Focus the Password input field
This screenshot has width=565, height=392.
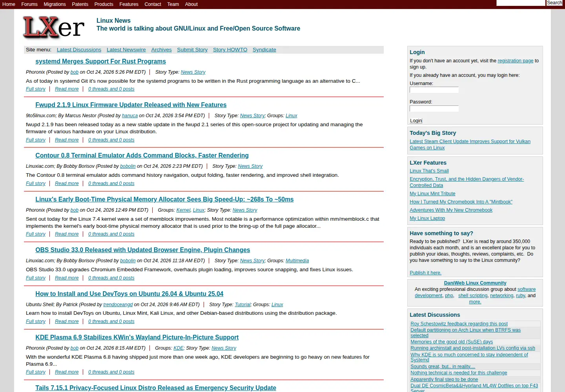[434, 109]
